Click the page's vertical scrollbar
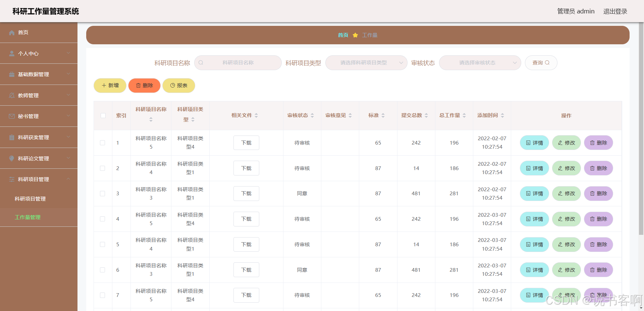 [x=641, y=134]
